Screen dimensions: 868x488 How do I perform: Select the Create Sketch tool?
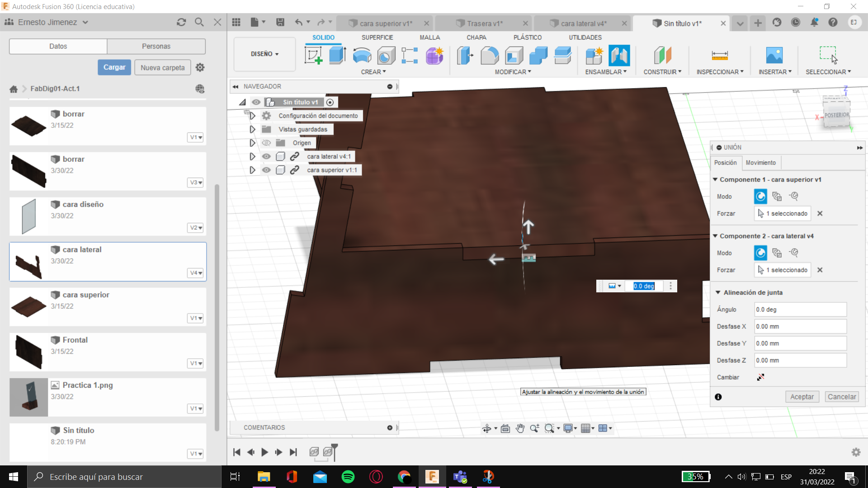tap(313, 56)
